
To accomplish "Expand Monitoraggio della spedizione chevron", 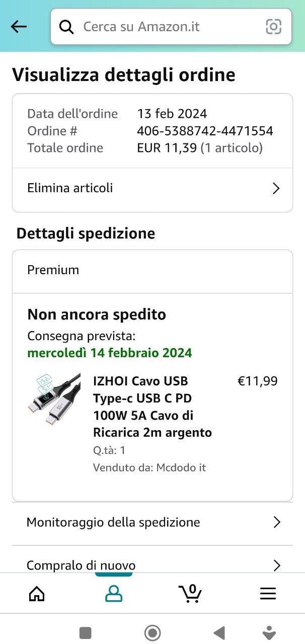I will pos(276,522).
